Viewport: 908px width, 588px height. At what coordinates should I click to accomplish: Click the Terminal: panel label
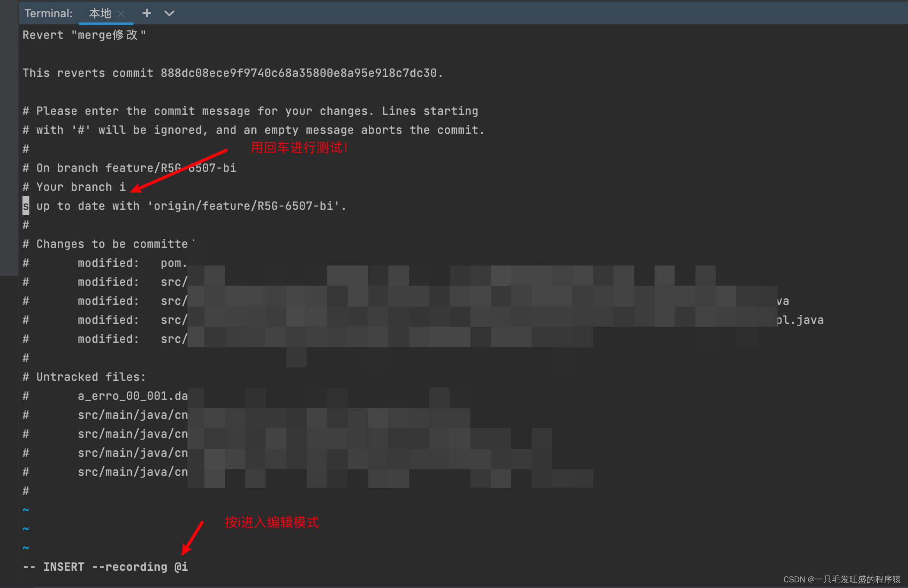(x=48, y=13)
